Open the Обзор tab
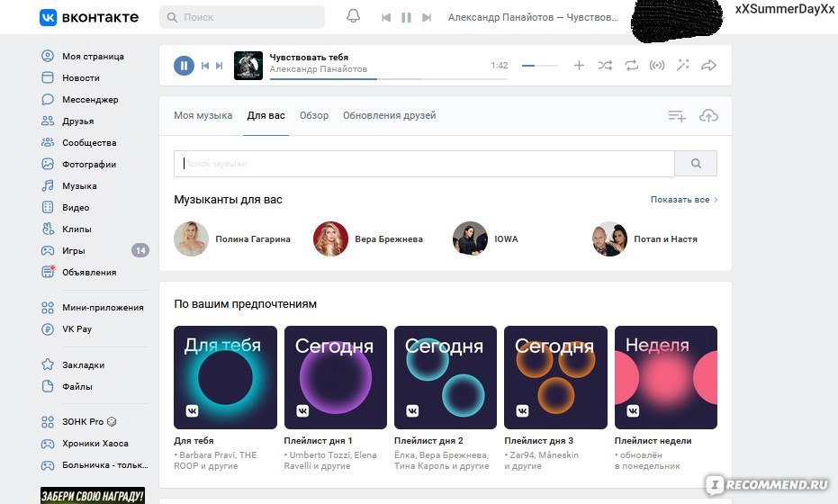Viewport: 838px width, 504px height. (314, 115)
